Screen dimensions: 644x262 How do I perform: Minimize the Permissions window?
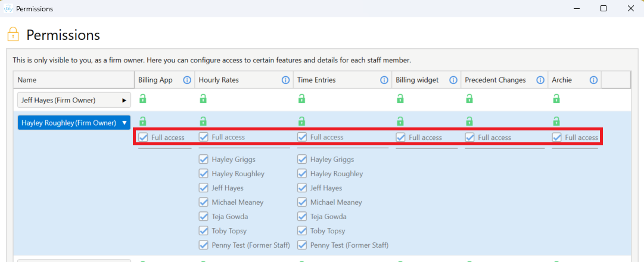[x=576, y=8]
